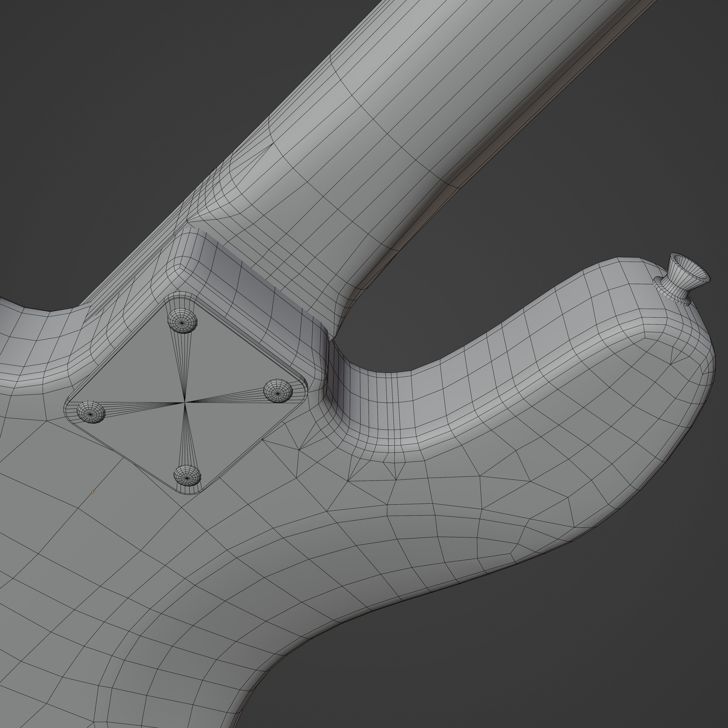Screen dimensions: 728x728
Task: Select the bottommost neck plate screw
Action: [187, 476]
